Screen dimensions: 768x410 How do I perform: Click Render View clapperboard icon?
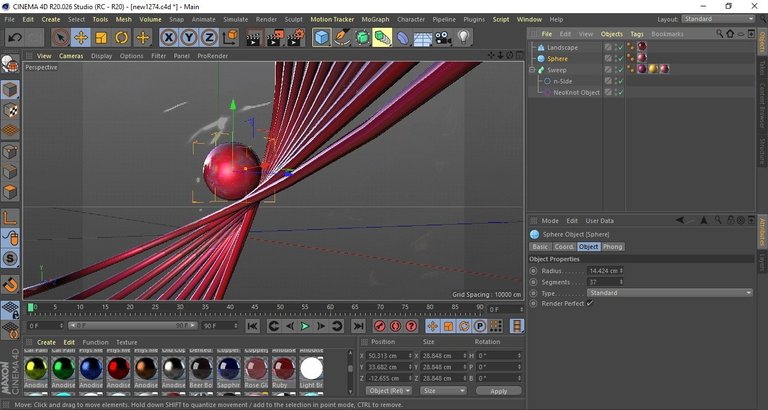click(x=253, y=38)
